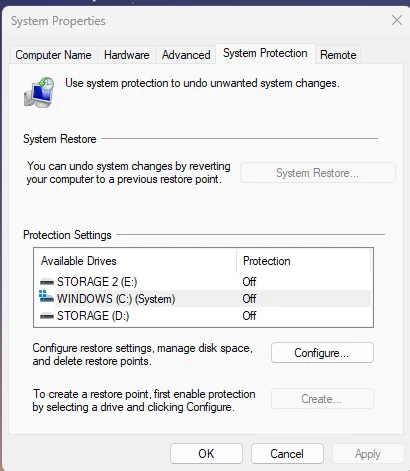This screenshot has height=471, width=410.
Task: Confirm with the OK button
Action: click(x=206, y=454)
